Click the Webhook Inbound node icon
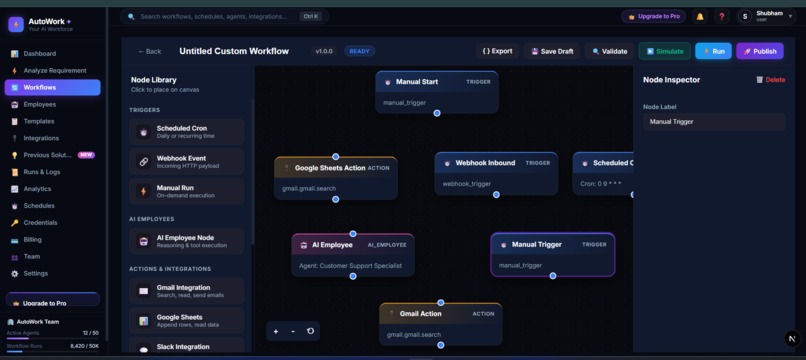This screenshot has height=360, width=806. [x=447, y=163]
